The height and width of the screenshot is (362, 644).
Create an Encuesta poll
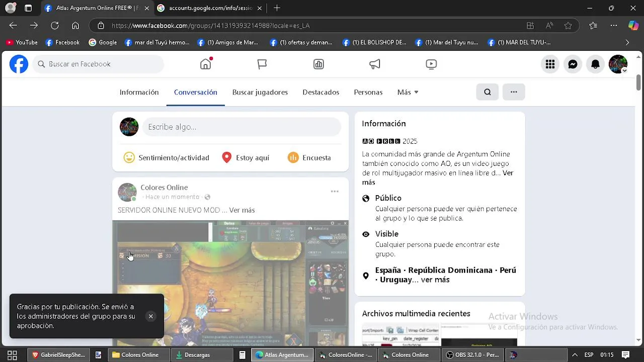[x=309, y=157]
